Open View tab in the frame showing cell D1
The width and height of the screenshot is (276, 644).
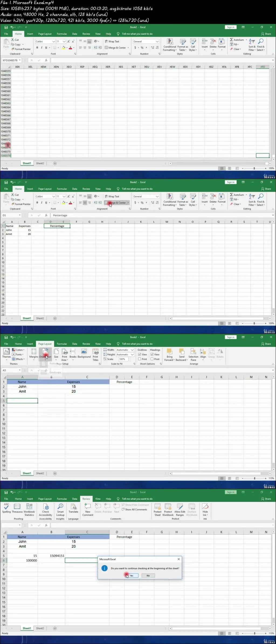pyautogui.click(x=98, y=189)
